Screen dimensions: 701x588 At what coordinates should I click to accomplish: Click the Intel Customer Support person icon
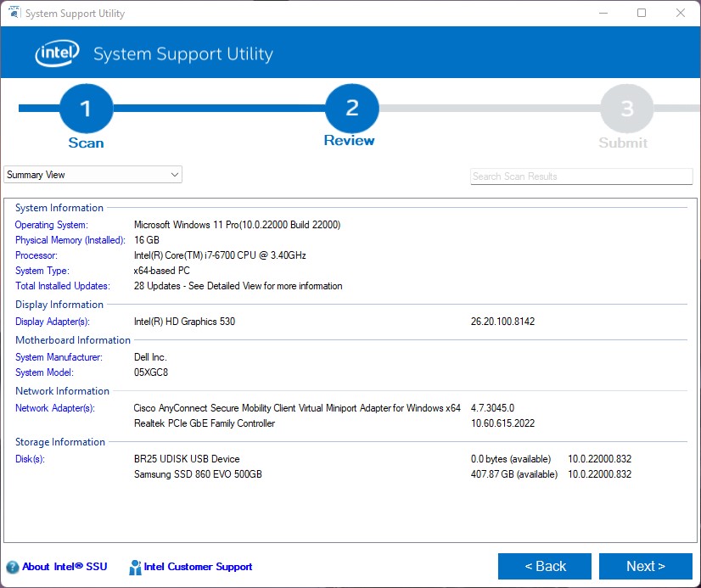tap(135, 567)
